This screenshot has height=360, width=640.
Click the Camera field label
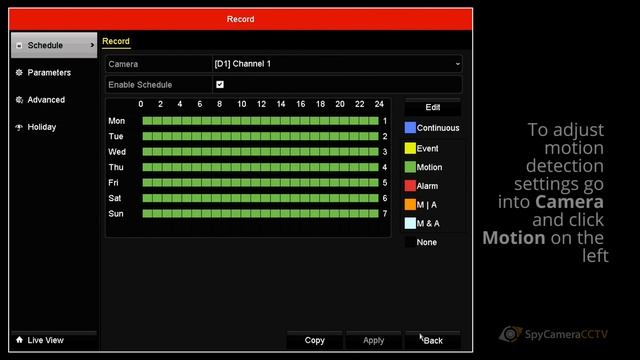pyautogui.click(x=123, y=64)
